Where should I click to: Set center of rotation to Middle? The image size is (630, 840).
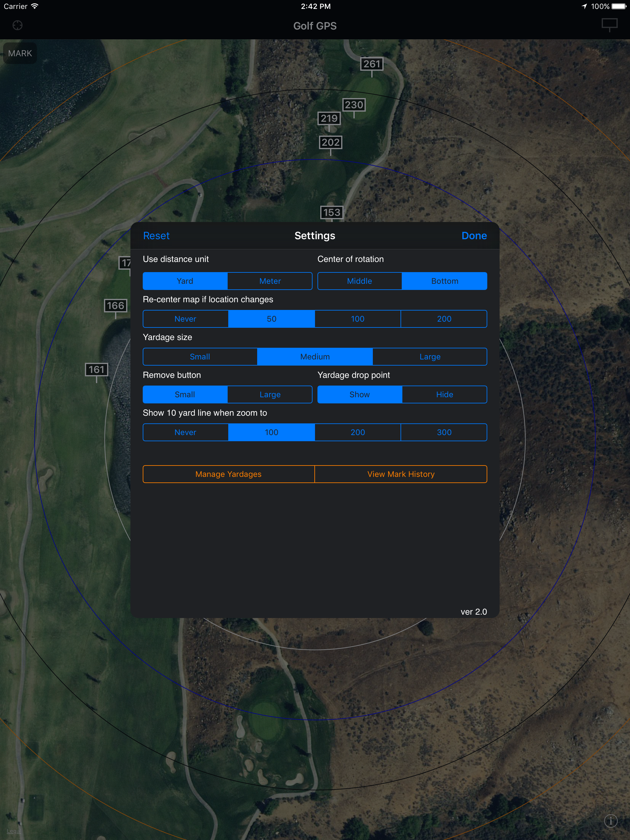coord(360,281)
